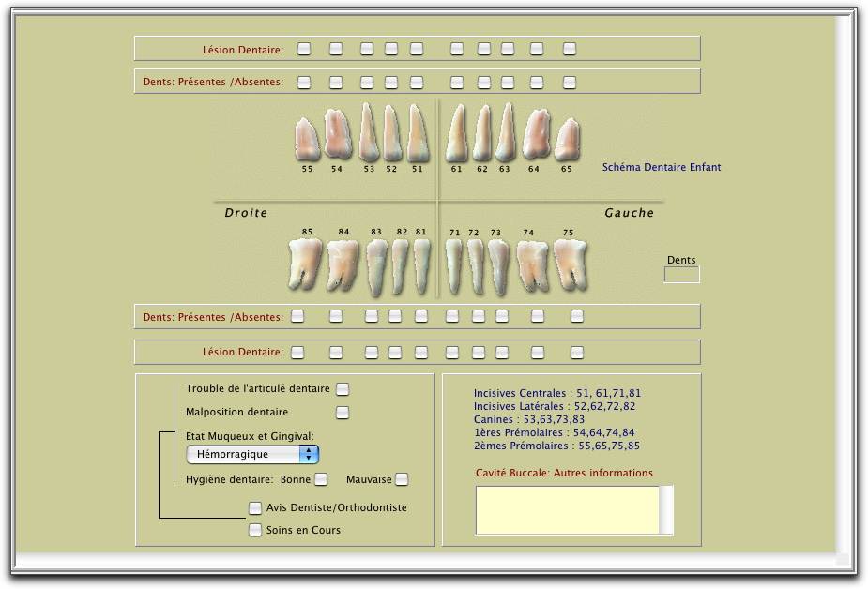The height and width of the screenshot is (589, 868).
Task: Tick Présentes/Absentes box for tooth 62
Action: 484,83
